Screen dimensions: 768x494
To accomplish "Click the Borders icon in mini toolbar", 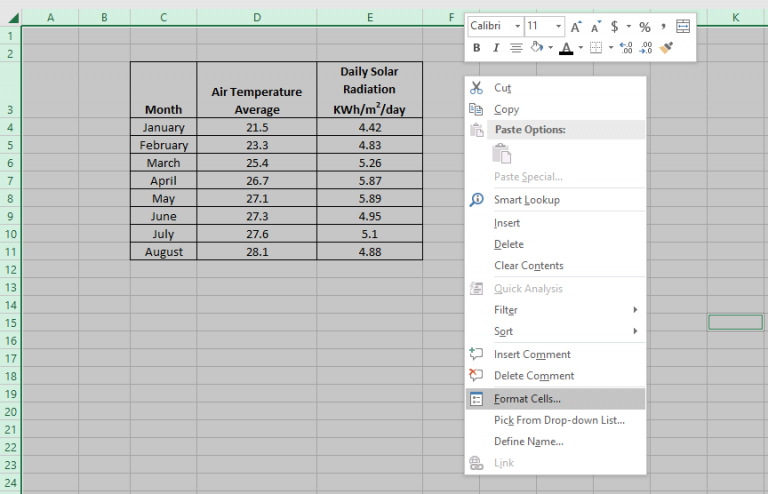I will click(596, 48).
